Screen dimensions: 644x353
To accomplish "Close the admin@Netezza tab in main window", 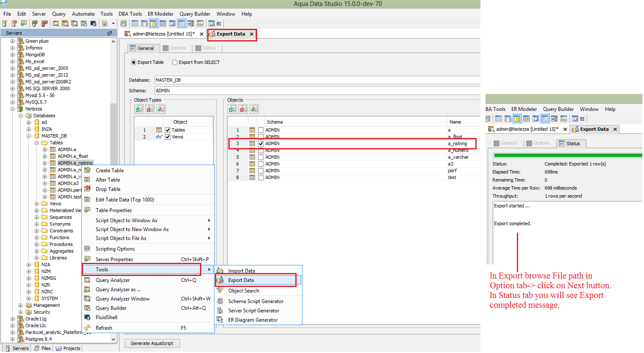I will click(202, 34).
